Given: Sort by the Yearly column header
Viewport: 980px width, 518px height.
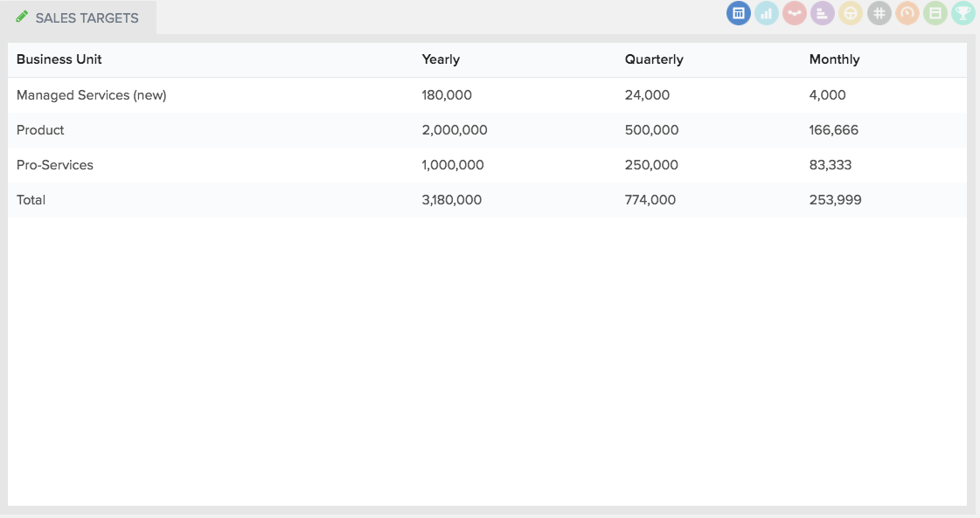Looking at the screenshot, I should click(x=441, y=59).
